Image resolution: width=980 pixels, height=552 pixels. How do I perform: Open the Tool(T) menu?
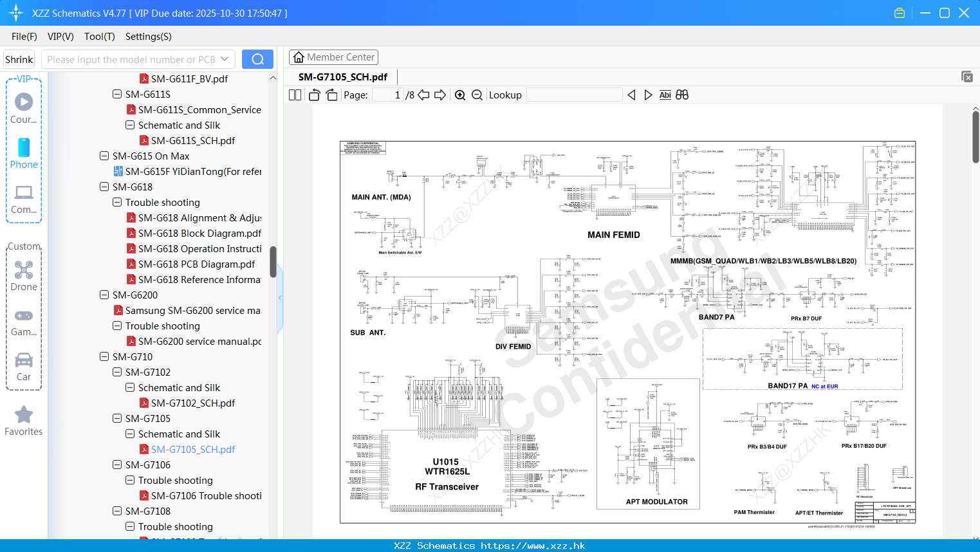100,37
